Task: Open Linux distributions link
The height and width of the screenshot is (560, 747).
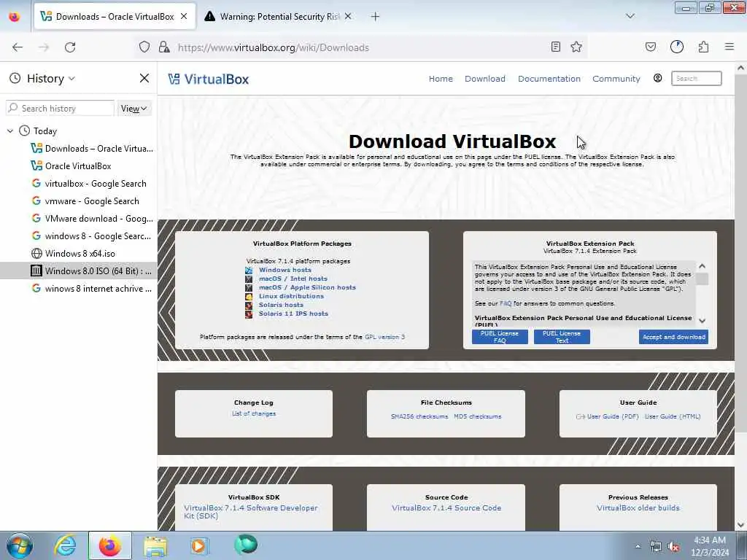Action: [291, 296]
